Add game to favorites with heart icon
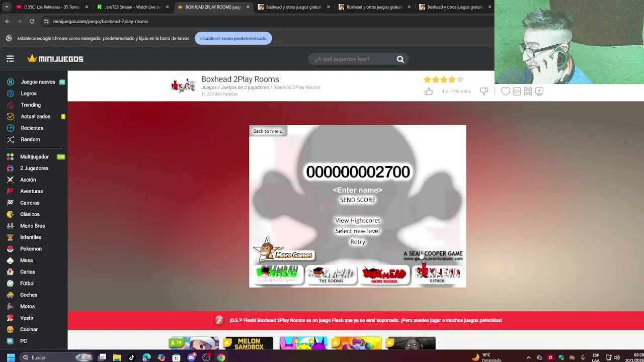The image size is (644, 362). pyautogui.click(x=506, y=92)
